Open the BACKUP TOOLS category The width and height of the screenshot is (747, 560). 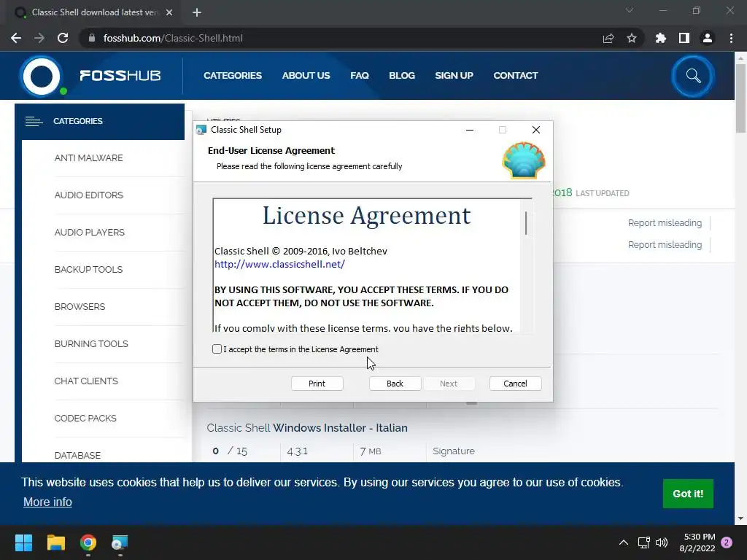click(x=88, y=270)
